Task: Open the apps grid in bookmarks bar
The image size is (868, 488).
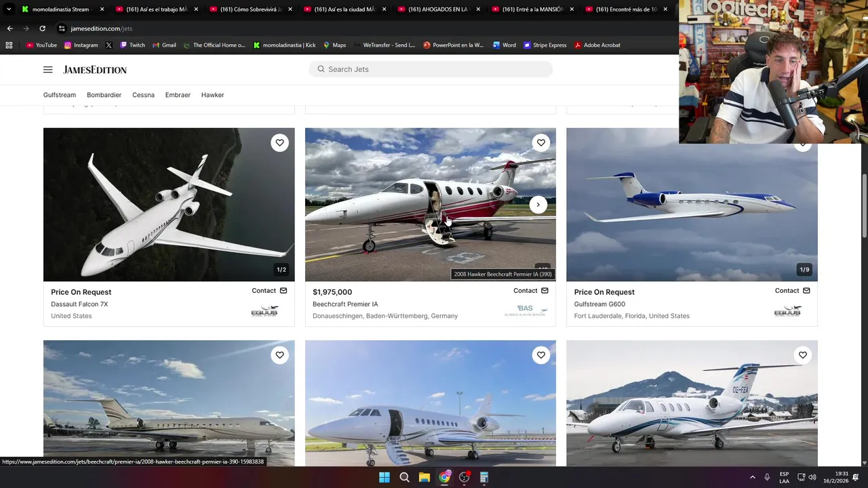Action: coord(9,45)
